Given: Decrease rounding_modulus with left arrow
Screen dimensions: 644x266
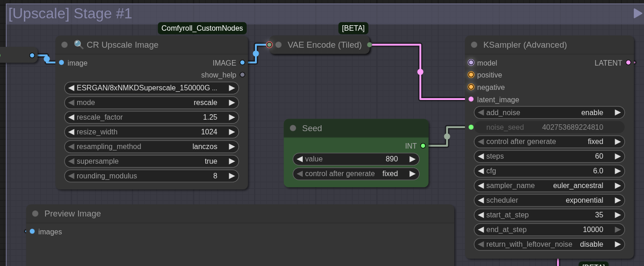Looking at the screenshot, I should (x=71, y=176).
